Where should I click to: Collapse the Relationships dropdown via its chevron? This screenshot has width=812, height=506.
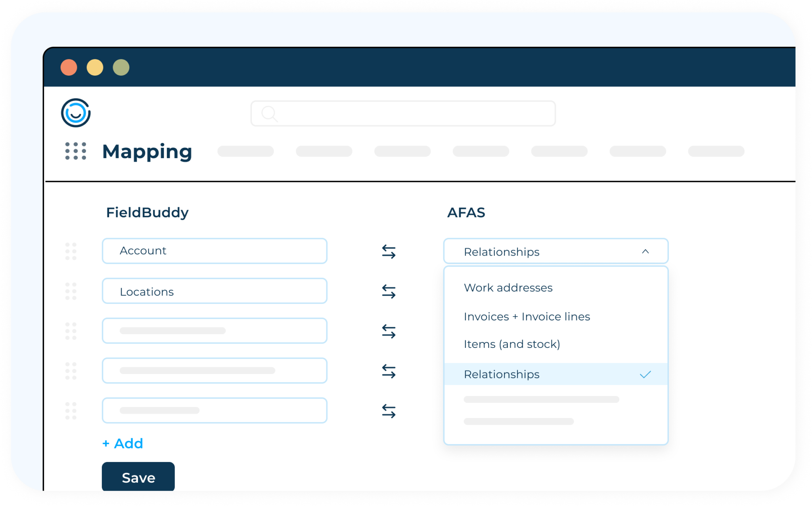pos(645,251)
